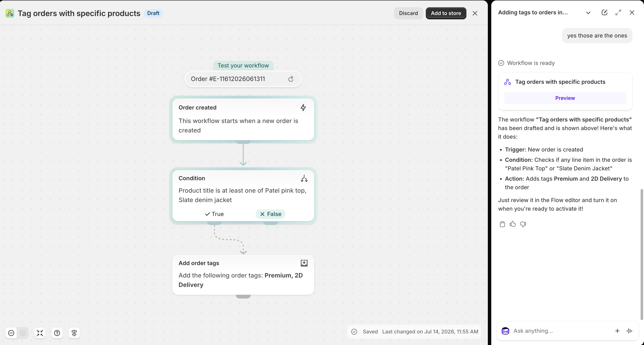Screen dimensions: 644x345
Task: Fit the workflow to view
Action: [40, 333]
